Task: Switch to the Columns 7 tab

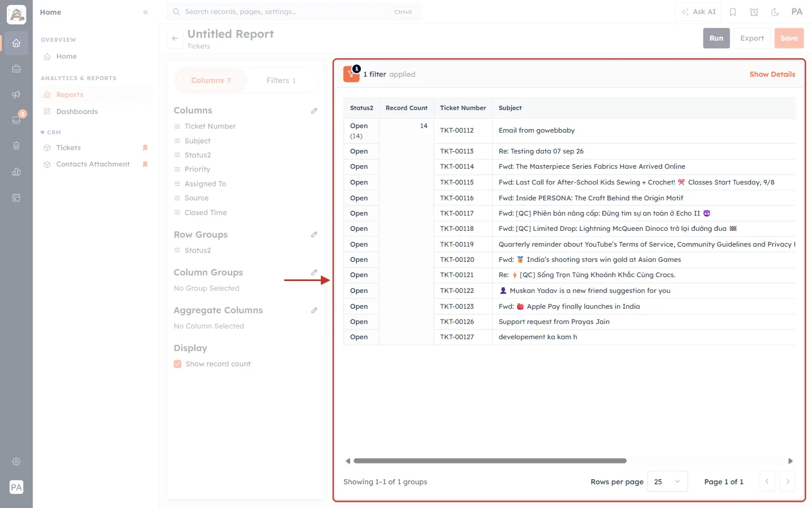Action: 211,81
